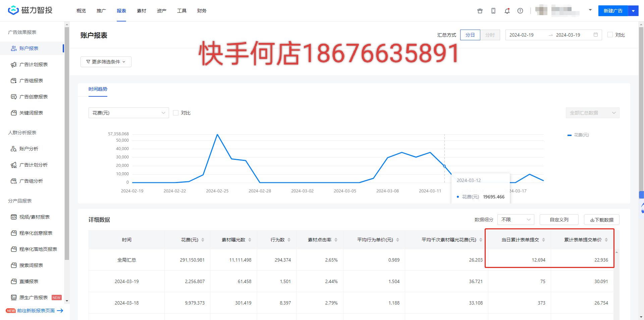Sort by 素材曝光数 column arrows
644x320 pixels.
click(250, 240)
